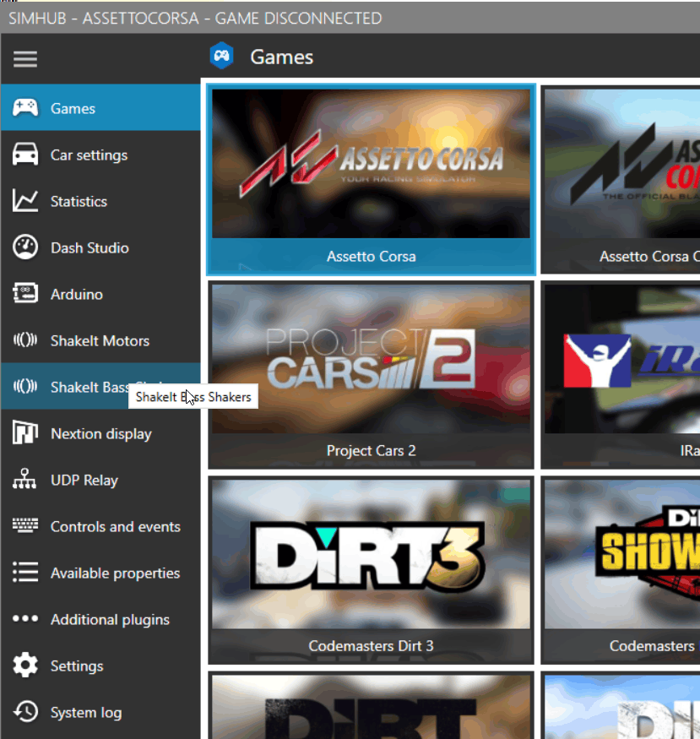Viewport: 700px width, 739px height.
Task: Click the Nextion display icon
Action: pos(25,432)
